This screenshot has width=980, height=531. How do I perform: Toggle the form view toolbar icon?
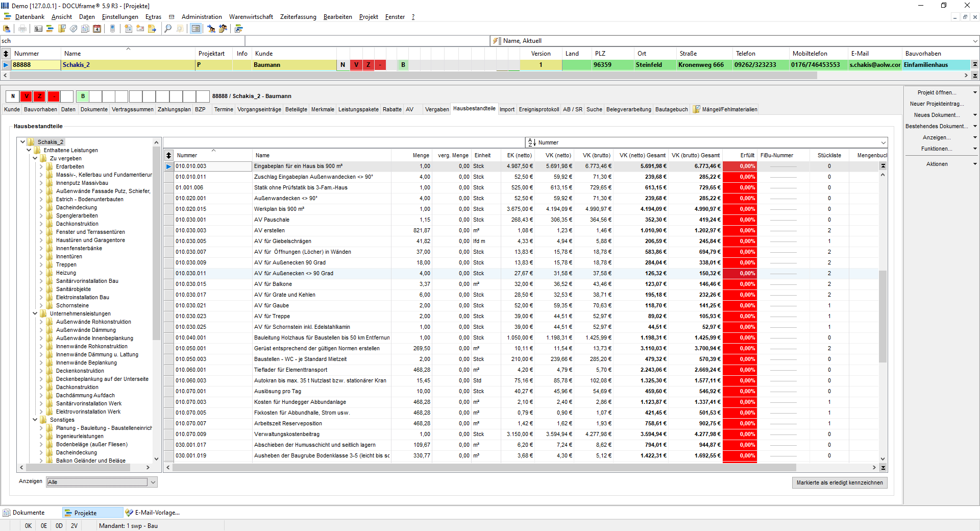click(195, 29)
